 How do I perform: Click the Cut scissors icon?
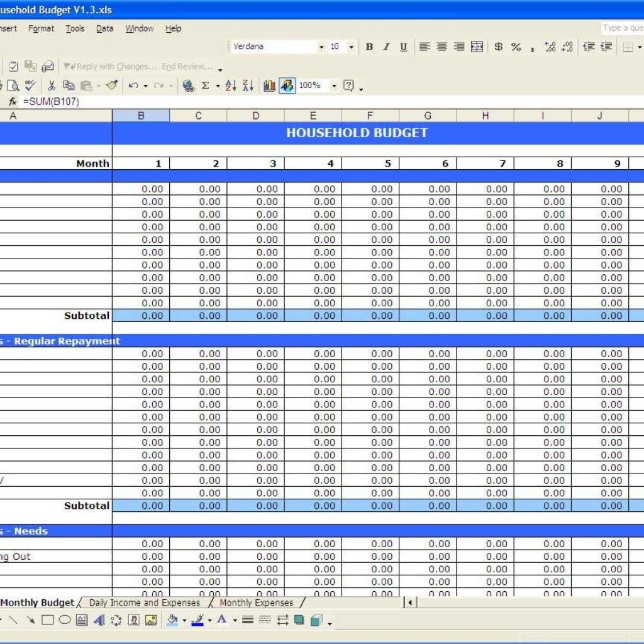tap(52, 86)
